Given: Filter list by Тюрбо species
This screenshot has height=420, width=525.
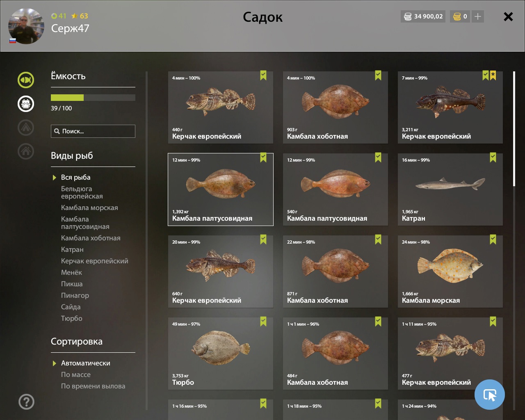Looking at the screenshot, I should coord(72,318).
